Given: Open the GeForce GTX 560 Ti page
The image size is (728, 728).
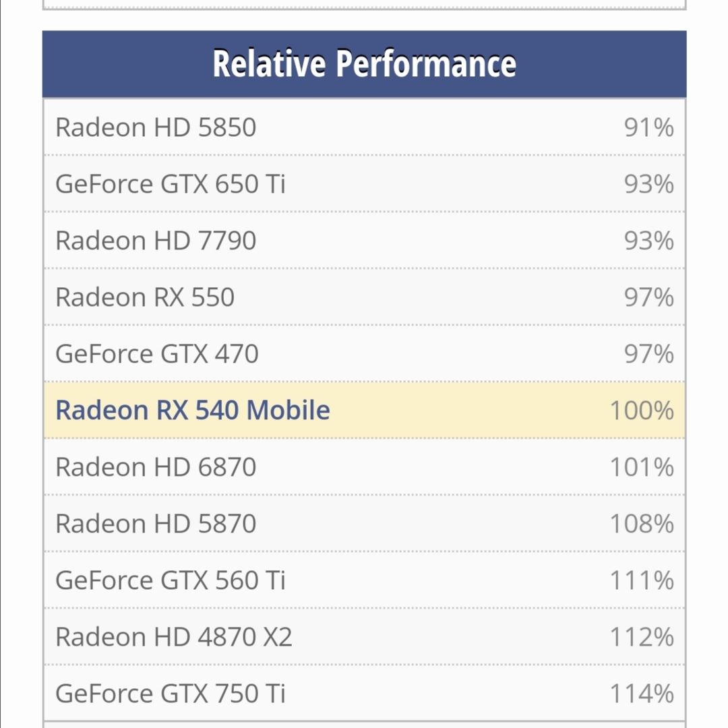Looking at the screenshot, I should point(171,580).
